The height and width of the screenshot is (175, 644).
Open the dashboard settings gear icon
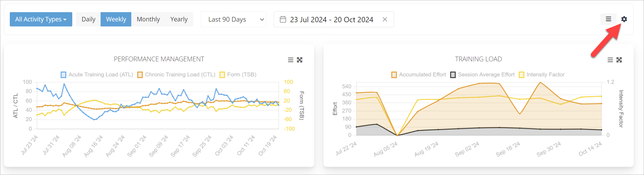624,19
